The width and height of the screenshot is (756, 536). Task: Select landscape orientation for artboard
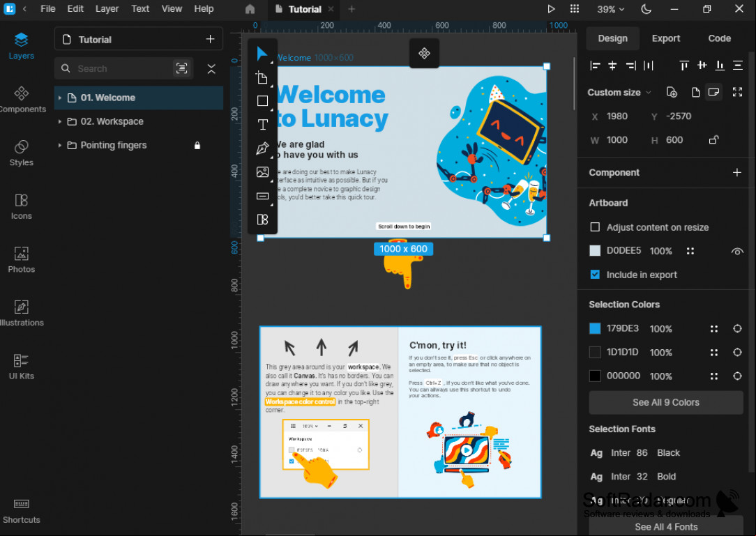(x=713, y=92)
